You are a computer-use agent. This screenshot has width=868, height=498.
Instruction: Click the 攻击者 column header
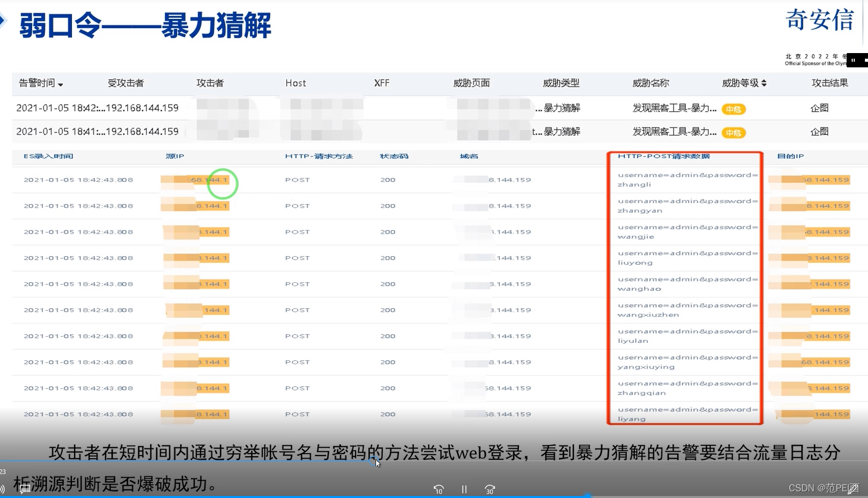[x=210, y=83]
